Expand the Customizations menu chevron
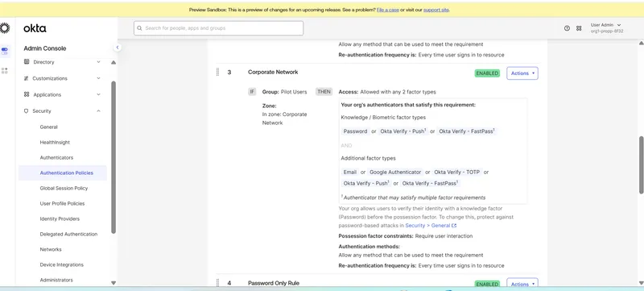The width and height of the screenshot is (644, 291). click(98, 78)
